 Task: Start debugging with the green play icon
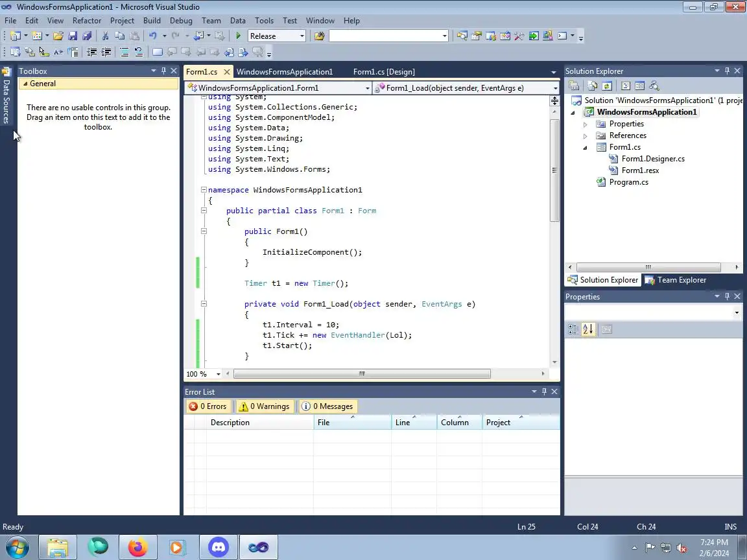[x=239, y=36]
